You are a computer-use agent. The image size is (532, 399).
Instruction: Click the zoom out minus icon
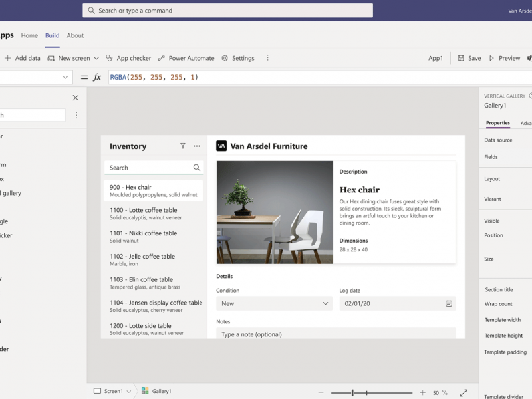pyautogui.click(x=321, y=392)
